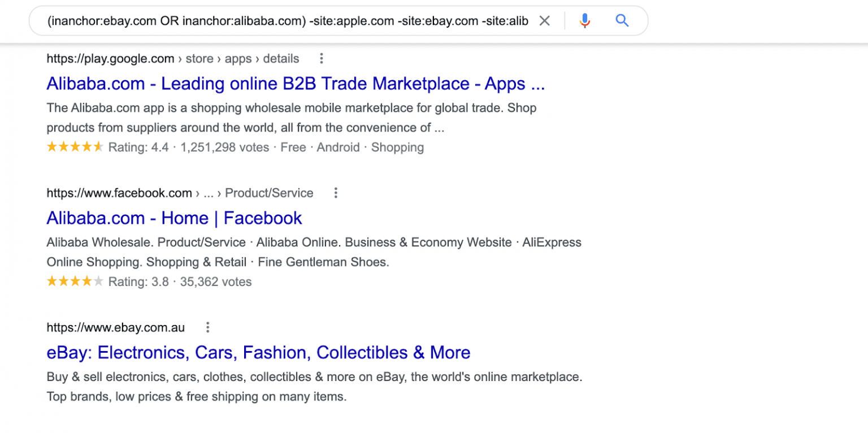Viewport: 868px width, 433px height.
Task: Click the gold star rating under the Alibaba app
Action: [x=75, y=146]
